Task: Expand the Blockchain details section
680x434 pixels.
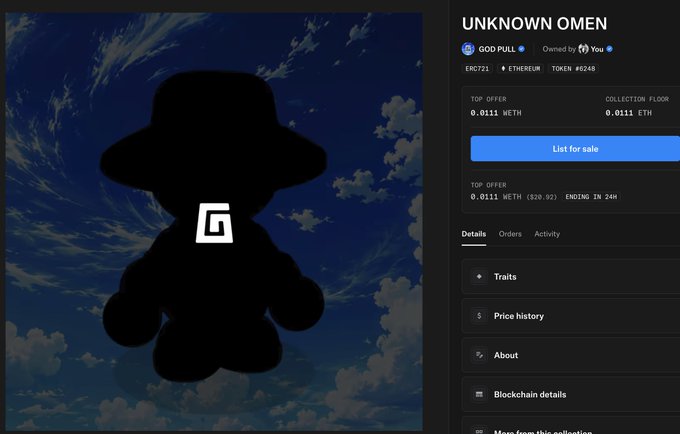Action: pos(571,395)
